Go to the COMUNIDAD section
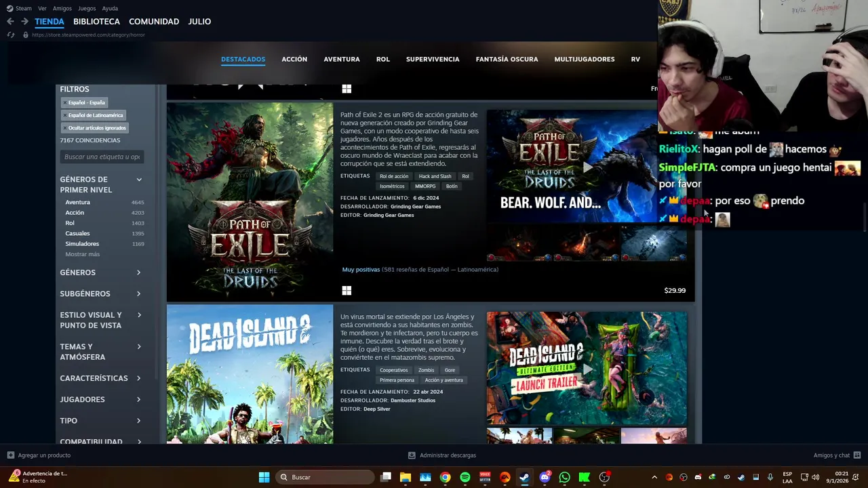This screenshot has width=868, height=488. 154,22
